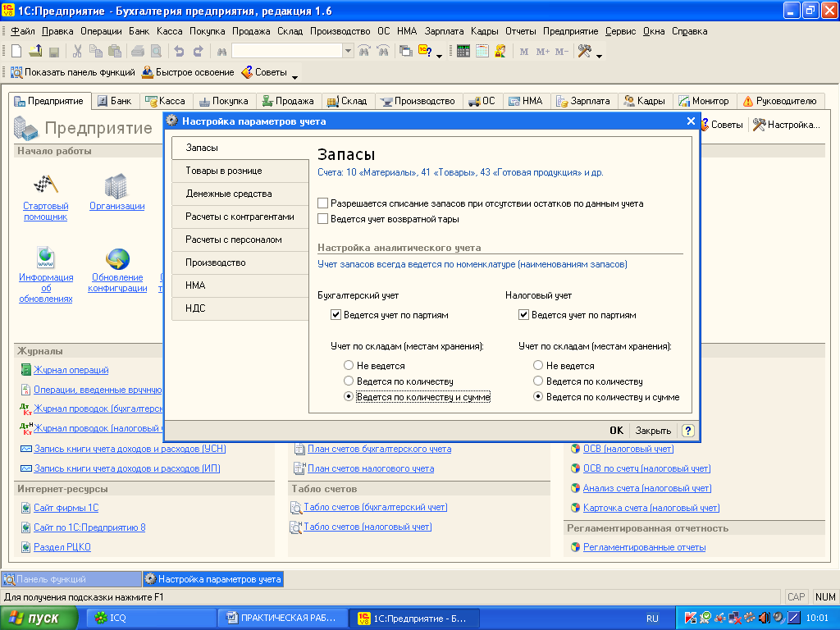Select Ведется по количеству under Бухгалтерский учет
Viewport: 840px width, 630px height.
pyautogui.click(x=349, y=381)
